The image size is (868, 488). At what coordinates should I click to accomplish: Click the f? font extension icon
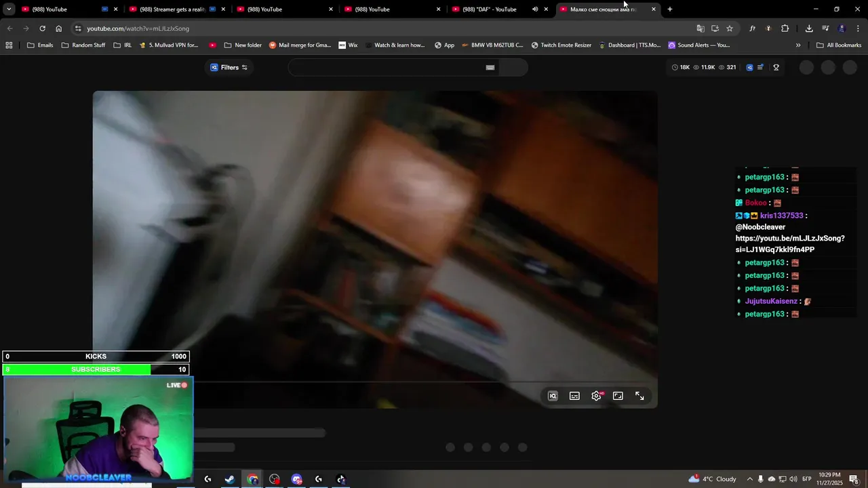pos(753,28)
